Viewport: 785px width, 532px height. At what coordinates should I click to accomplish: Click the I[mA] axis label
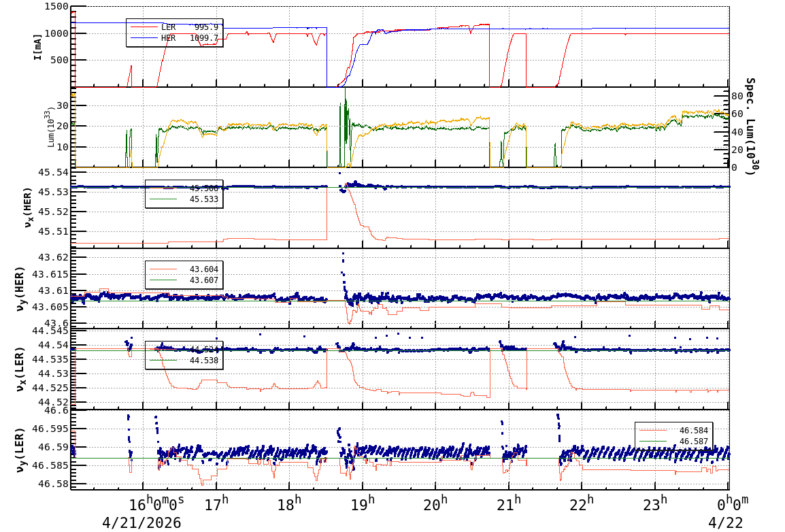[x=37, y=47]
